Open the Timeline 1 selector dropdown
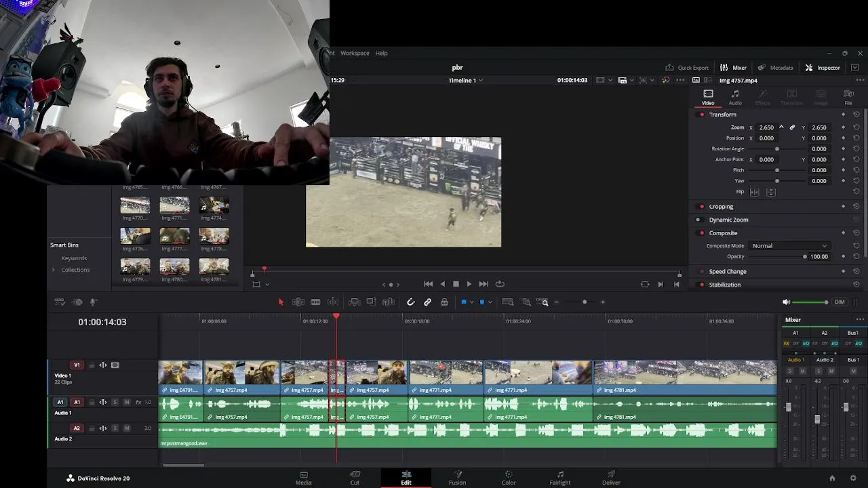868x488 pixels. click(465, 80)
